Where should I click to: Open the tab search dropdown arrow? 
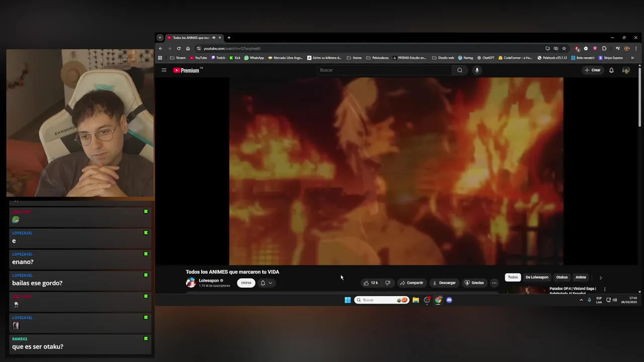pyautogui.click(x=160, y=38)
